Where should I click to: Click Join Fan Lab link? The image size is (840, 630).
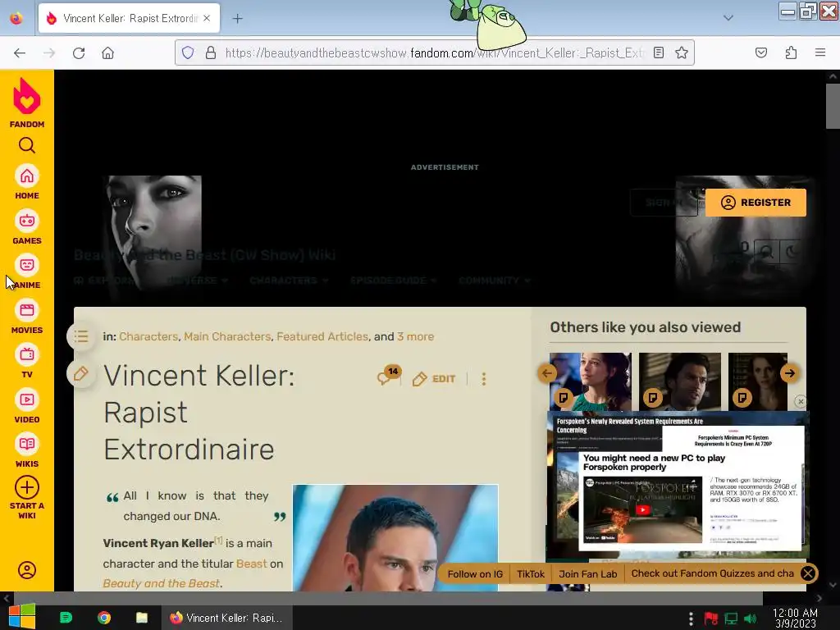[x=587, y=573]
